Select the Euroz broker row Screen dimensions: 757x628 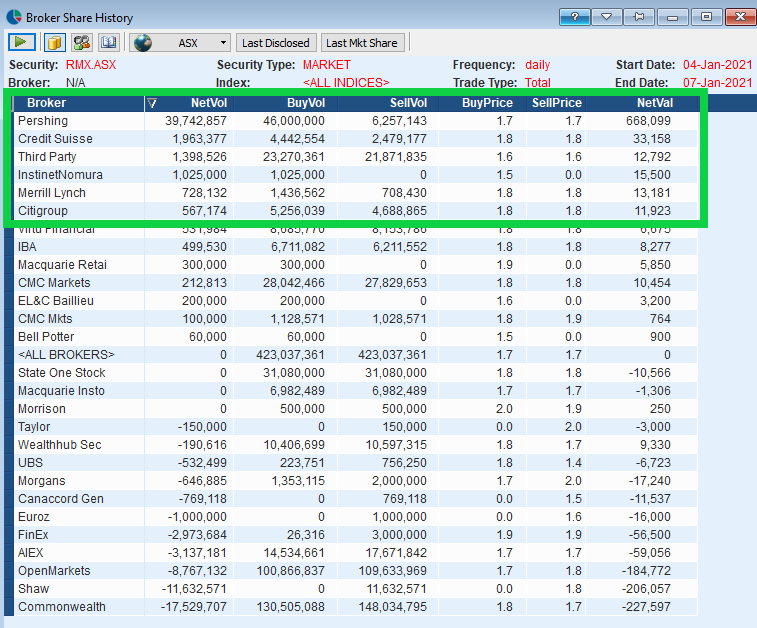356,516
